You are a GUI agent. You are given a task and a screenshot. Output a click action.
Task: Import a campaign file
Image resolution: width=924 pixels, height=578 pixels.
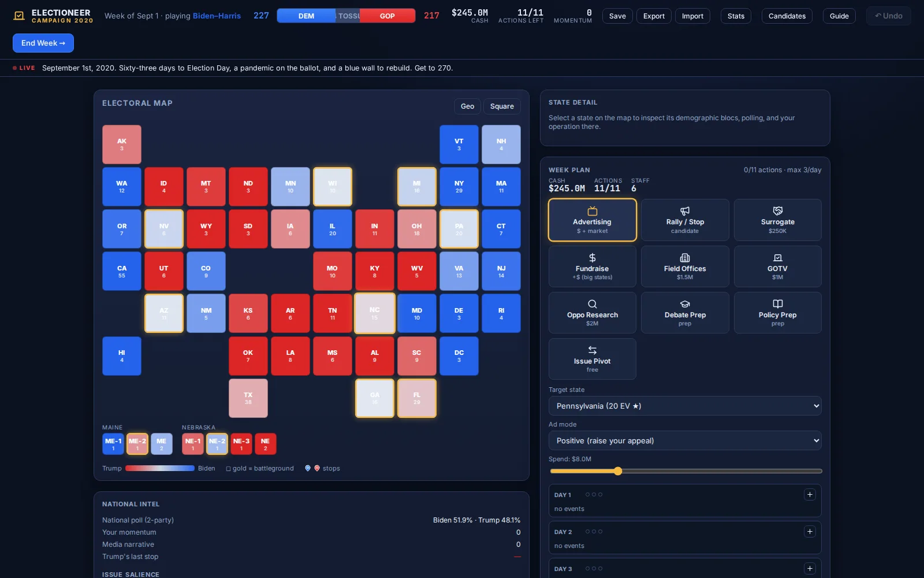tap(692, 16)
